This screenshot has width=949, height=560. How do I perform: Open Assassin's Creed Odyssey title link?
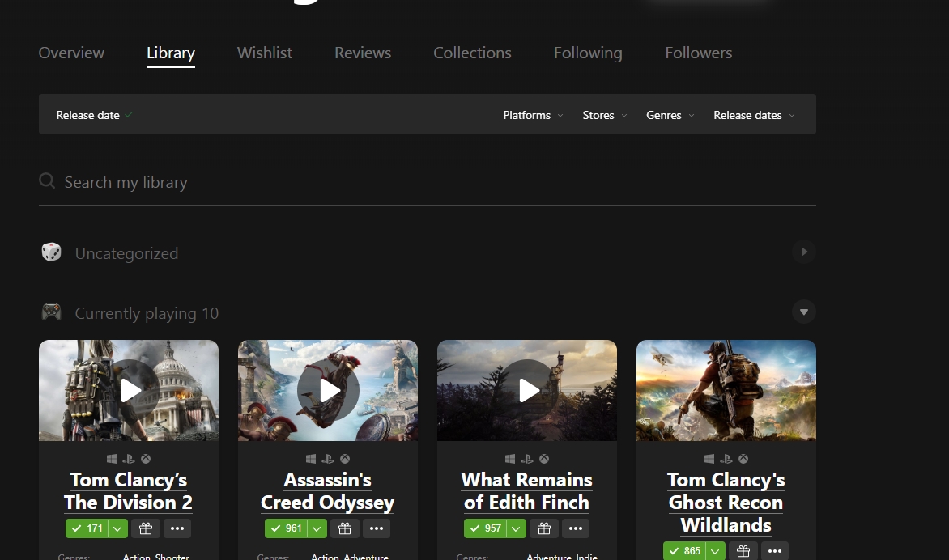pos(327,491)
